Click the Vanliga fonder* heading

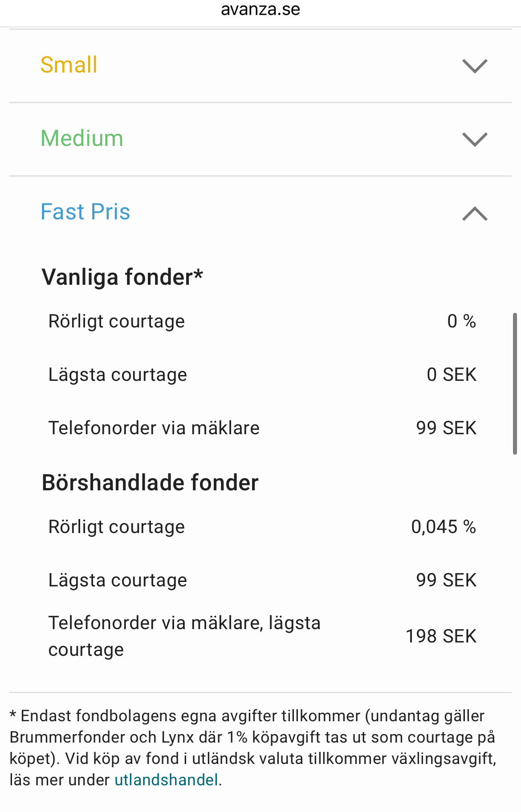pyautogui.click(x=122, y=277)
